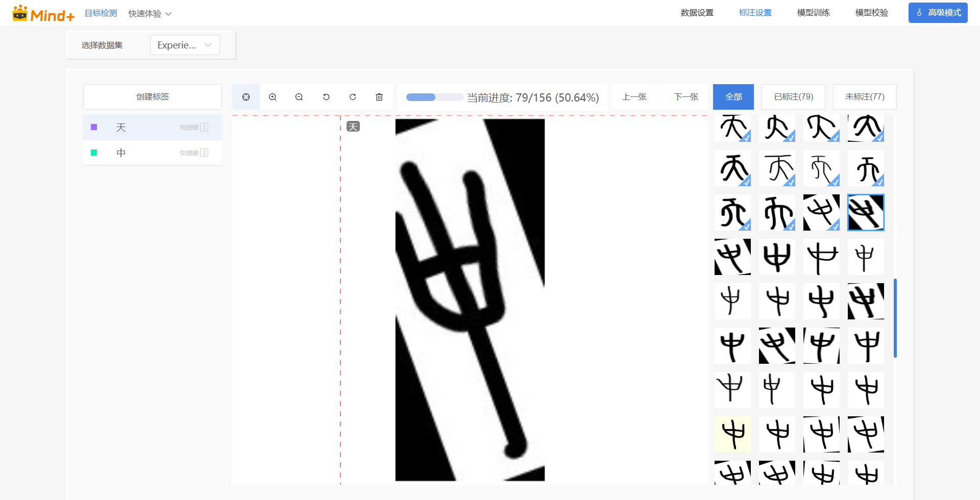Select the 全部 filter toggle
980x500 pixels.
coord(733,96)
